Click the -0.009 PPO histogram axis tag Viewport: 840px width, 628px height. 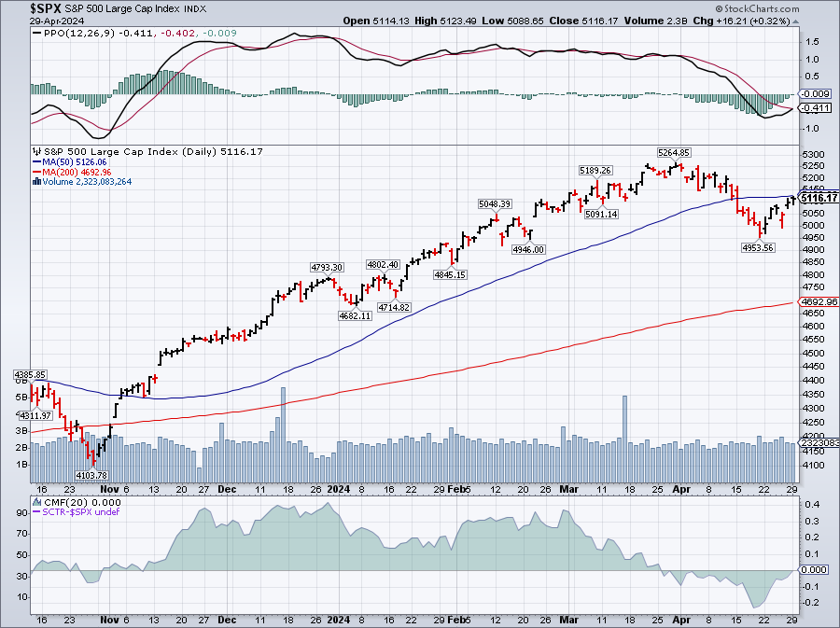click(816, 94)
